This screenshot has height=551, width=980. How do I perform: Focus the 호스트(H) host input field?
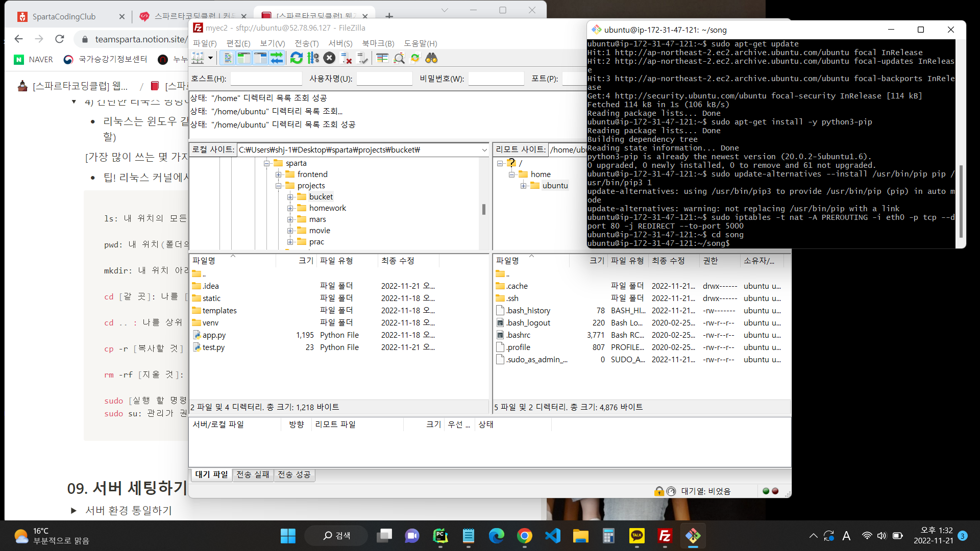[266, 79]
